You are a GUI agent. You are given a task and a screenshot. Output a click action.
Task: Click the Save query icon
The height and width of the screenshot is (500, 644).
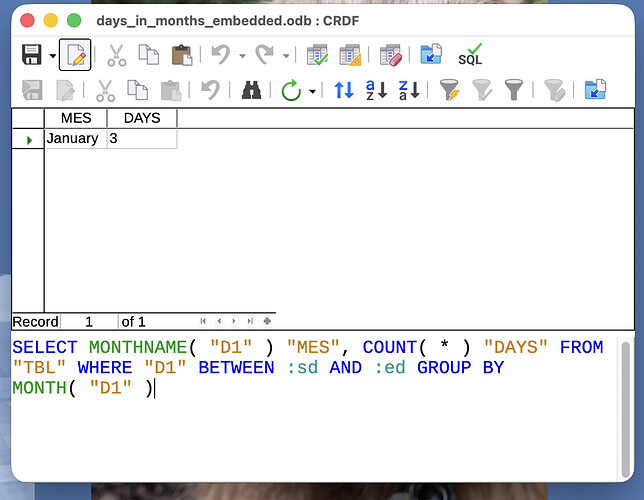31,55
